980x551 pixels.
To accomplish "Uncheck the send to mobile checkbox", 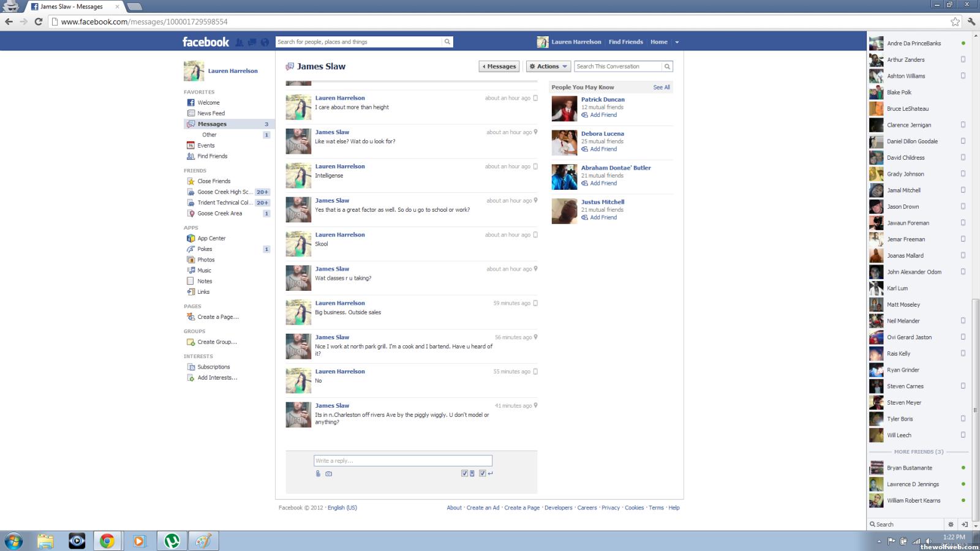I will [x=464, y=473].
